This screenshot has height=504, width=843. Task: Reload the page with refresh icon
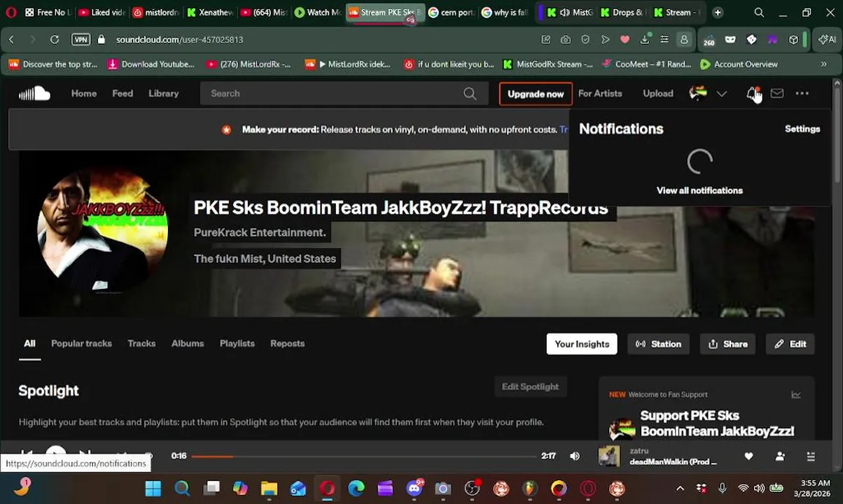tap(54, 40)
